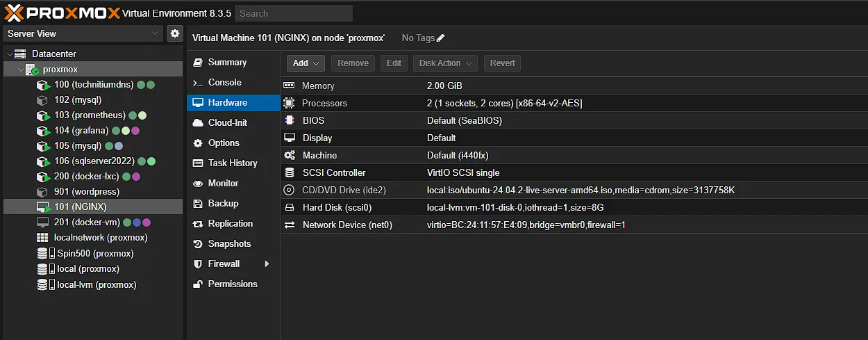Screen dimensions: 868x340
Task: View the Task History tab
Action: point(233,163)
